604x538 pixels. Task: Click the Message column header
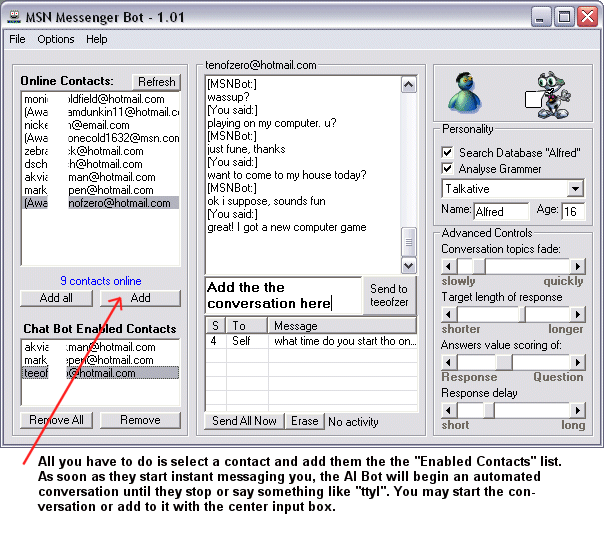click(342, 326)
